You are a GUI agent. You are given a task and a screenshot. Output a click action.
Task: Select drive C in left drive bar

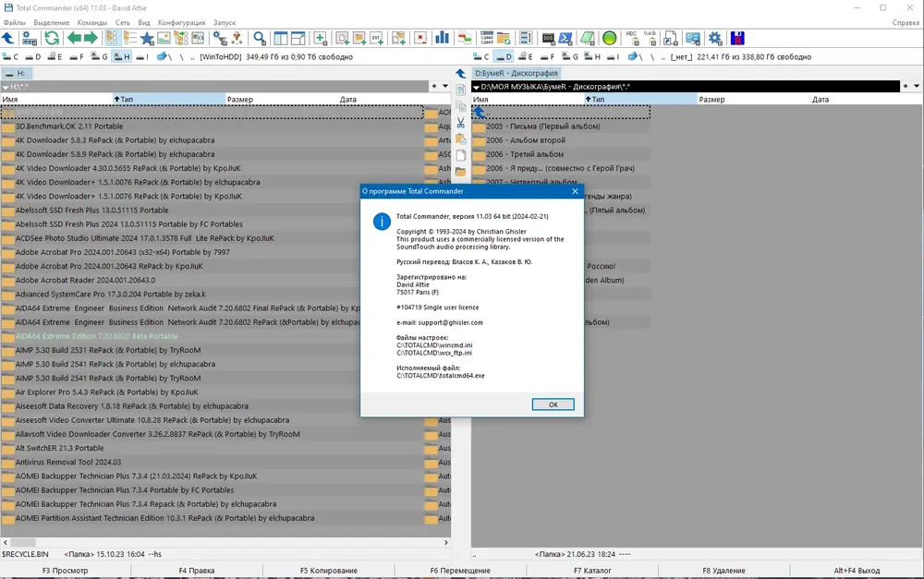(10, 56)
